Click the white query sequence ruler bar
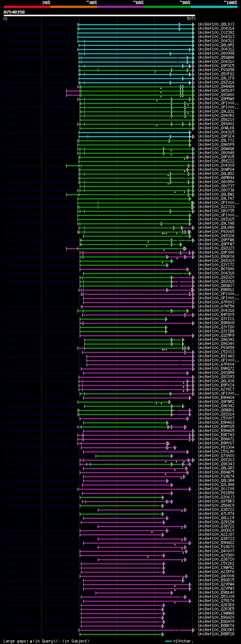This screenshot has width=241, height=644. click(99, 15)
